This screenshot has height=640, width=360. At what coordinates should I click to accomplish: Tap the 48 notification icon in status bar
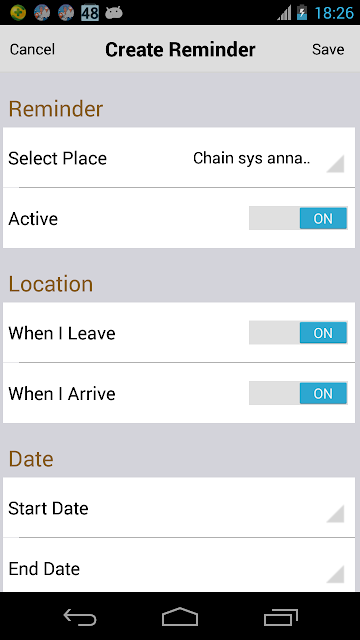point(90,13)
